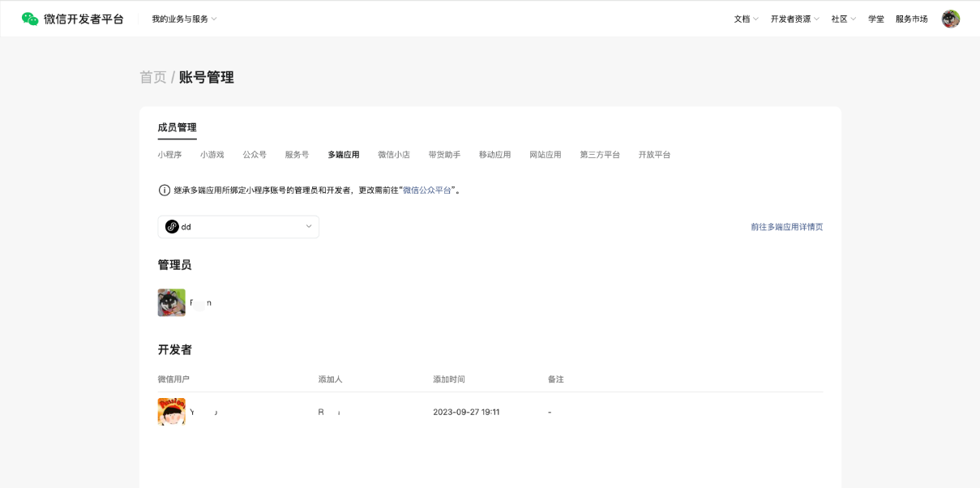This screenshot has height=488, width=980.
Task: Open the 微信公众平台 link
Action: [427, 190]
